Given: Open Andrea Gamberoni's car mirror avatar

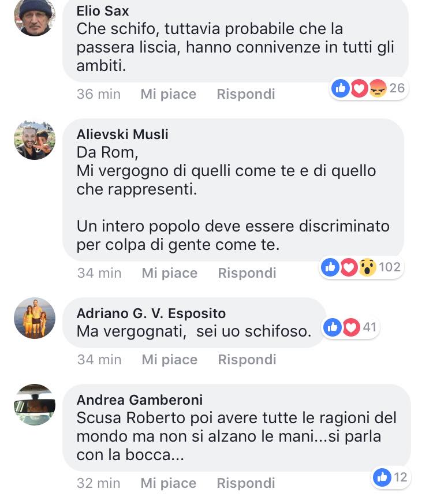Looking at the screenshot, I should [35, 405].
